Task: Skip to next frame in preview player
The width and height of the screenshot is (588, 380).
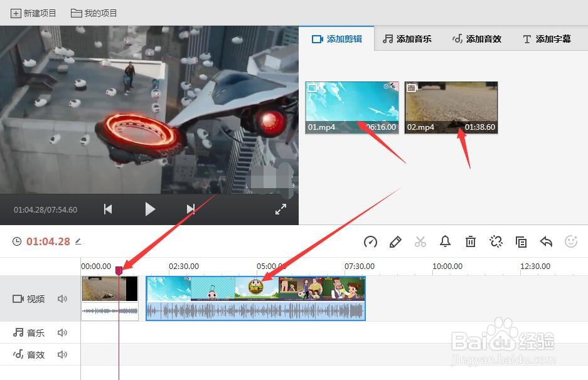Action: 191,209
